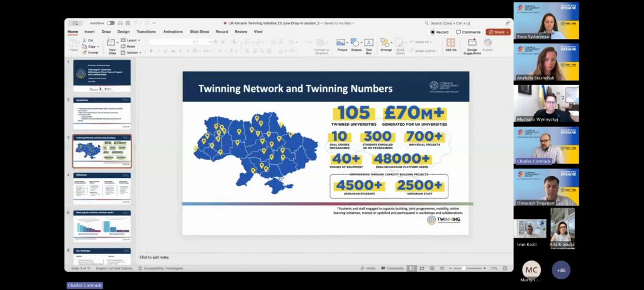Click the zoom out minus icon

[x=450, y=268]
